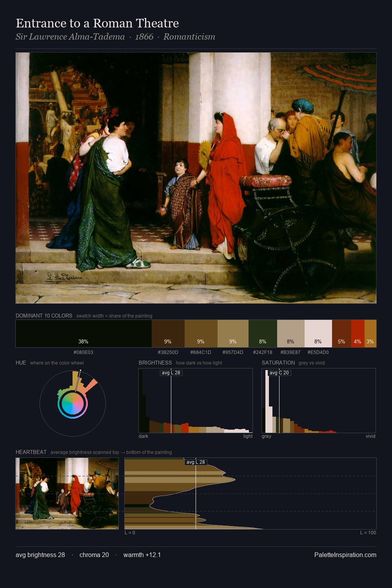Click the avg C 20 label in Saturation chart
Image resolution: width=392 pixels, height=588 pixels.
[x=279, y=373]
